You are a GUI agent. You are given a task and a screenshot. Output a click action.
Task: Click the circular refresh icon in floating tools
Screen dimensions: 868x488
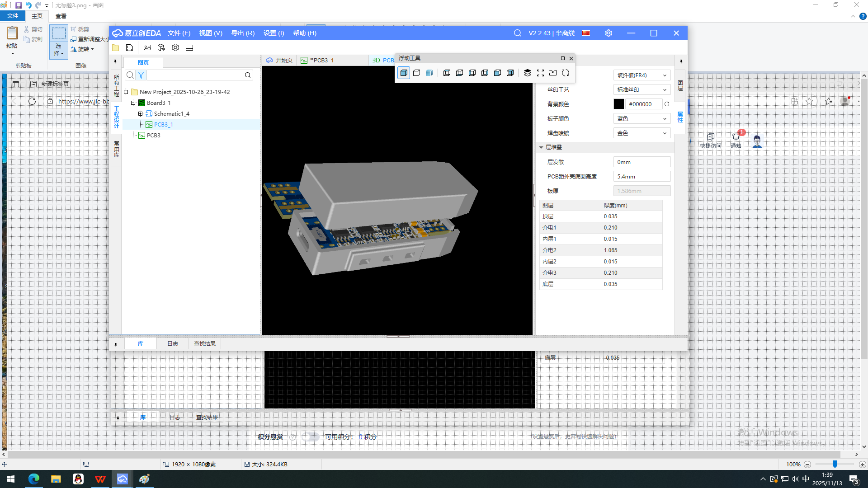click(x=566, y=73)
